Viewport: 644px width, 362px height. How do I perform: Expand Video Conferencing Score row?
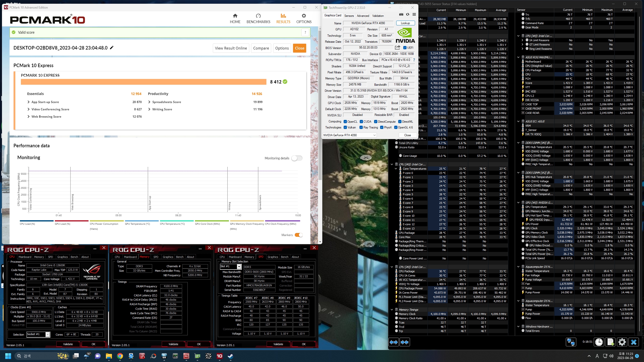(28, 109)
